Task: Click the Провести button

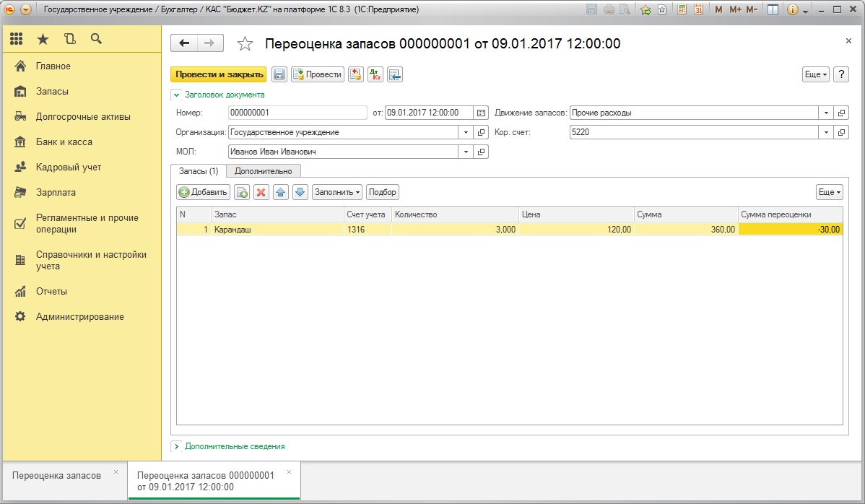Action: coord(318,74)
